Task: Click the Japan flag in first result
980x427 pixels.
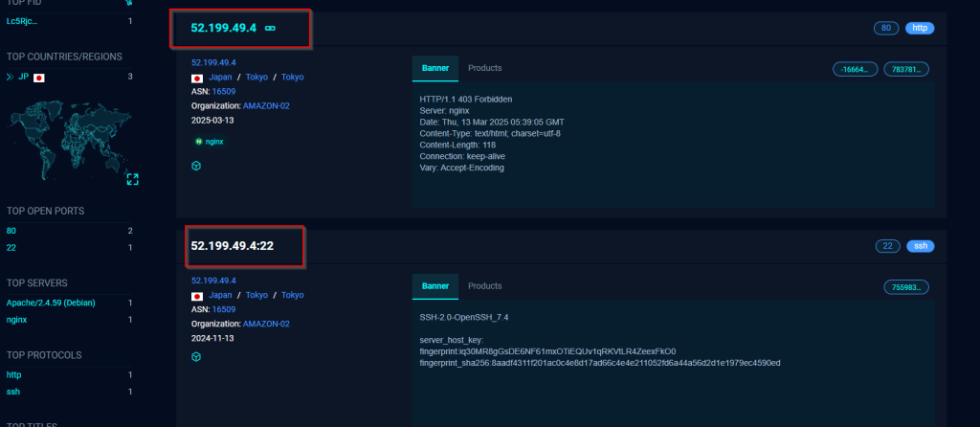Action: (197, 78)
